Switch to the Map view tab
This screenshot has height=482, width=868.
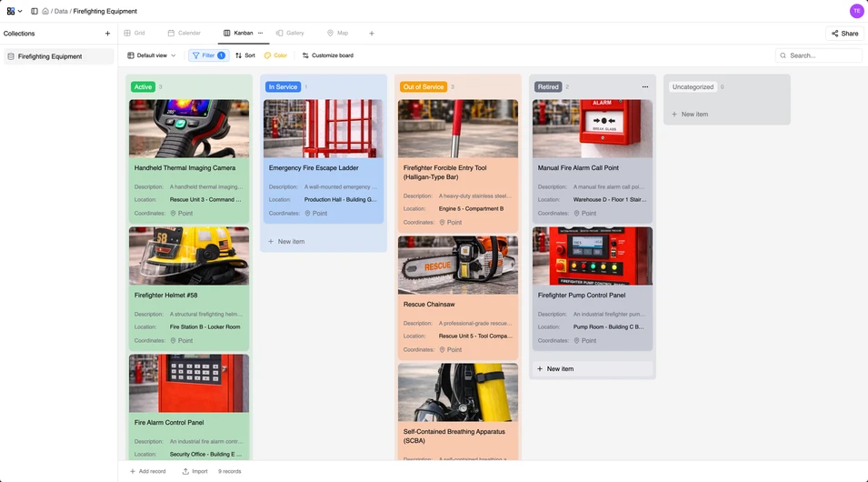coord(338,34)
